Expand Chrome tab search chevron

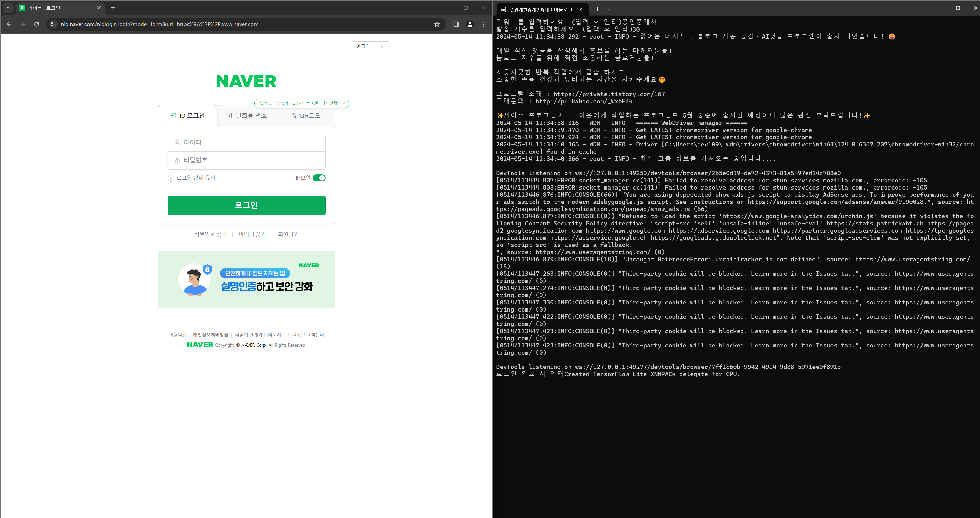coord(8,8)
